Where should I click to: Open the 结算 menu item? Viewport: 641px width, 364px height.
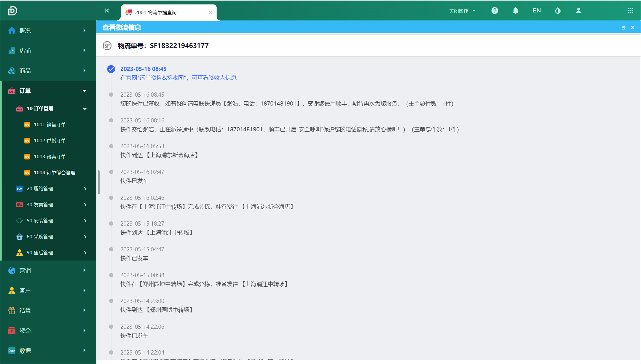click(48, 310)
